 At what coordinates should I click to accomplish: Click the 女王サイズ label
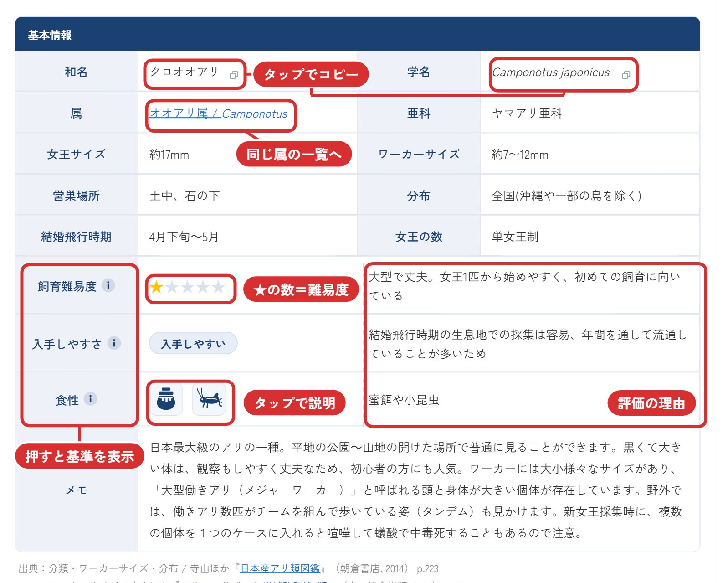76,154
